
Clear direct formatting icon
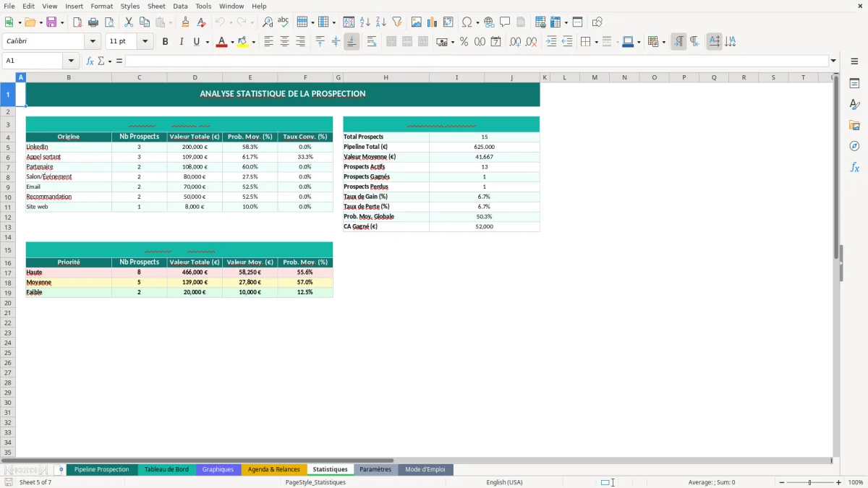(x=201, y=22)
